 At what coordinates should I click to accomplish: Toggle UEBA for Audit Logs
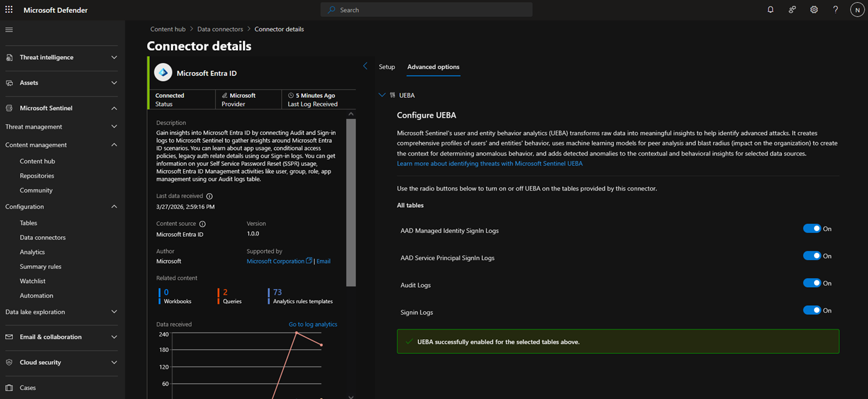[x=812, y=283]
